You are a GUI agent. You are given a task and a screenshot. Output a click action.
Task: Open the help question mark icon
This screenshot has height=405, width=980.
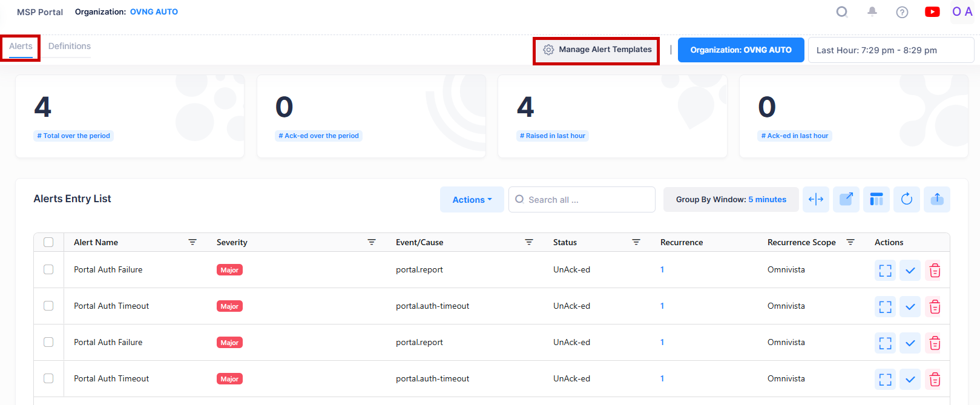(902, 12)
